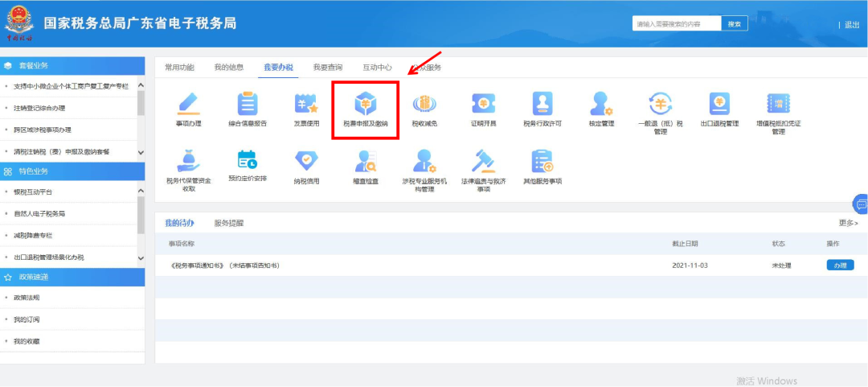Switch to 常用功能 tab
This screenshot has height=387, width=868.
pyautogui.click(x=179, y=68)
